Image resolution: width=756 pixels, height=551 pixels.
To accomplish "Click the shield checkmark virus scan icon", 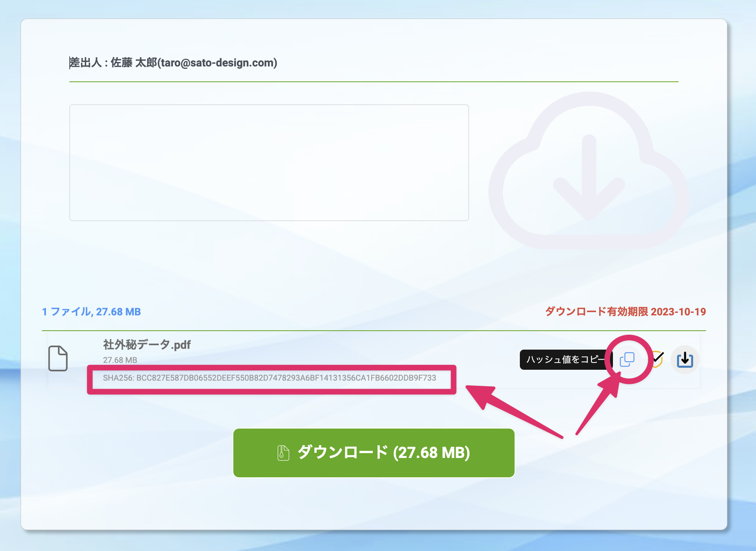I will (658, 358).
